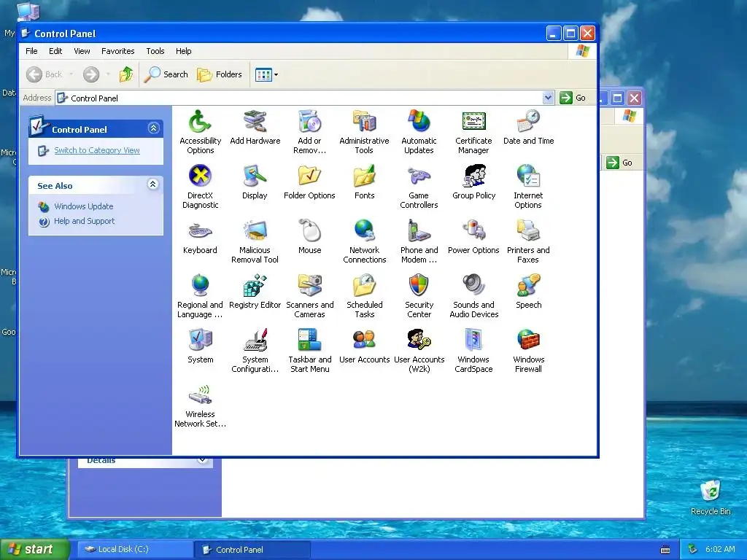Switch to Local Disk (C:) taskbar button
Image resolution: width=747 pixels, height=560 pixels.
point(135,550)
